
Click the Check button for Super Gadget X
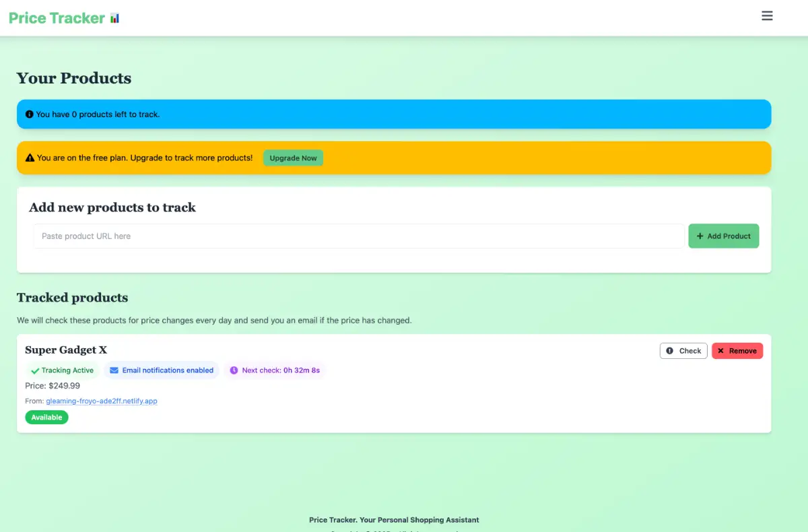pos(683,350)
